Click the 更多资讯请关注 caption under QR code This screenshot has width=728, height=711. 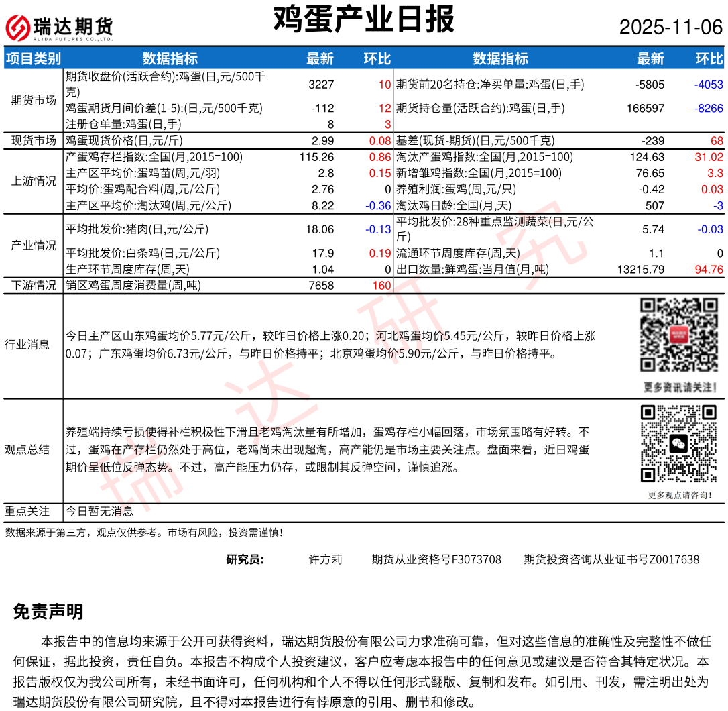click(x=680, y=388)
